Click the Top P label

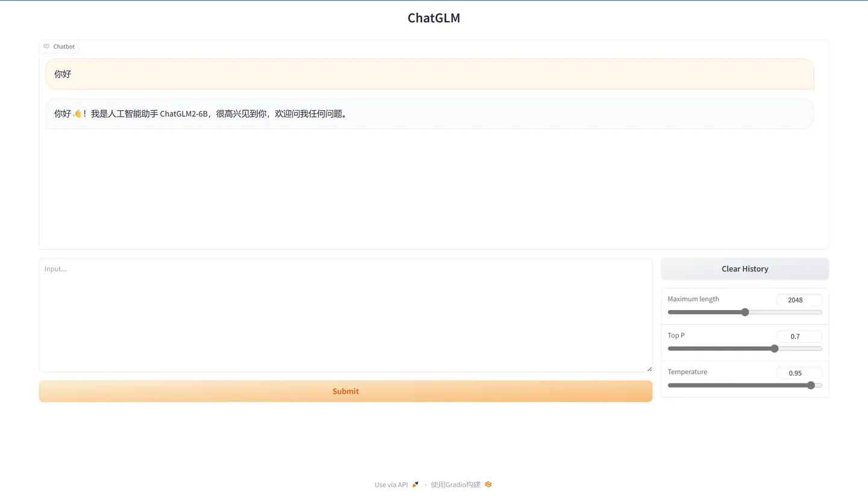click(676, 335)
